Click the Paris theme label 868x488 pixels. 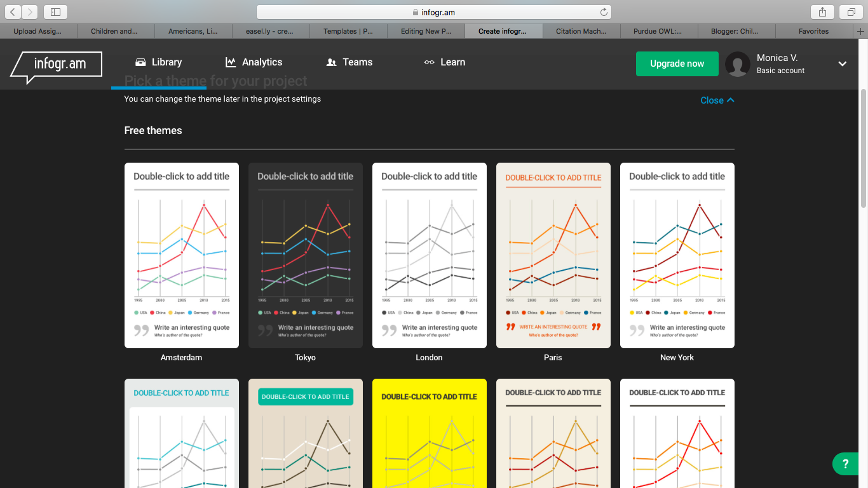coord(553,358)
